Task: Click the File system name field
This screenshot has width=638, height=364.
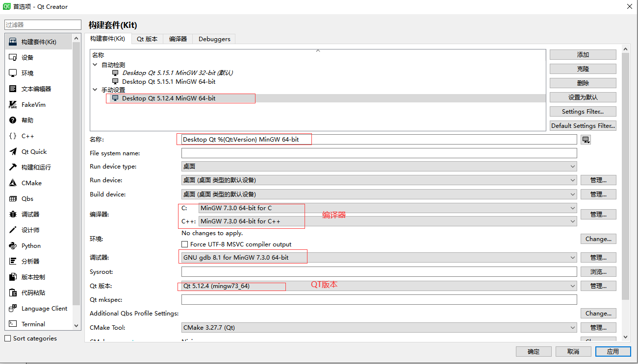Action: coord(379,153)
